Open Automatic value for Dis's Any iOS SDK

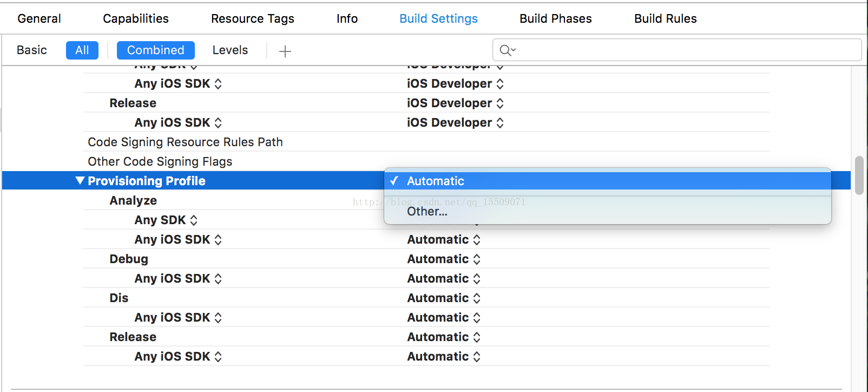444,317
